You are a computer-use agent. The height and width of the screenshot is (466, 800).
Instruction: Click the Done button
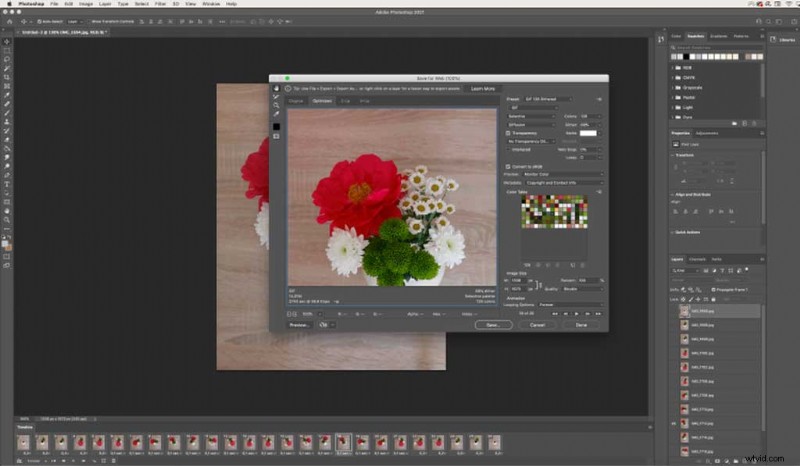coord(581,325)
